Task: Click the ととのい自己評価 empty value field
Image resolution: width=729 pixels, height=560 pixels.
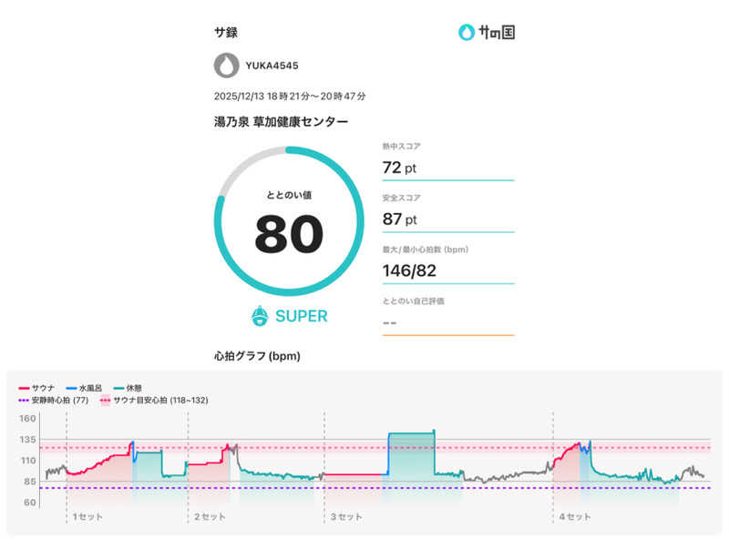Action: click(x=447, y=321)
